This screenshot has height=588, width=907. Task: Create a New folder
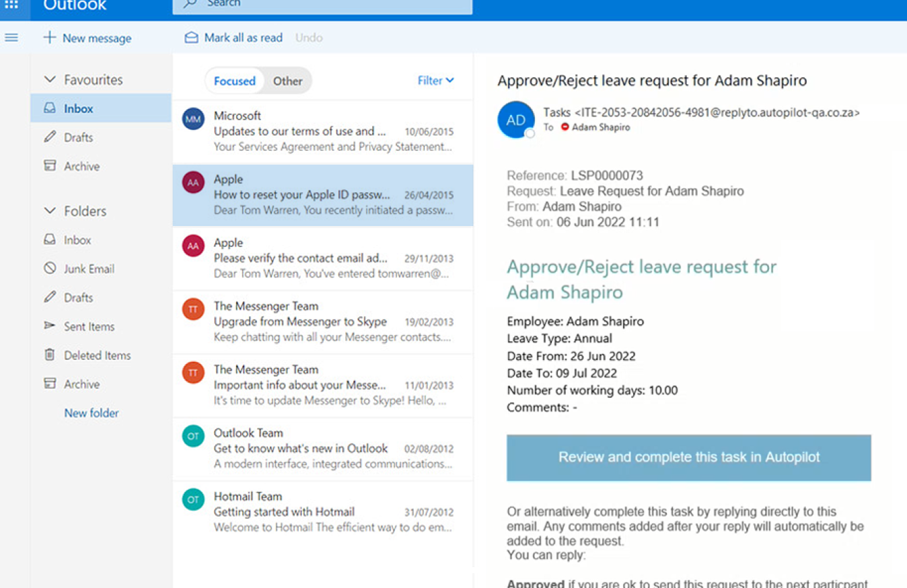click(92, 413)
